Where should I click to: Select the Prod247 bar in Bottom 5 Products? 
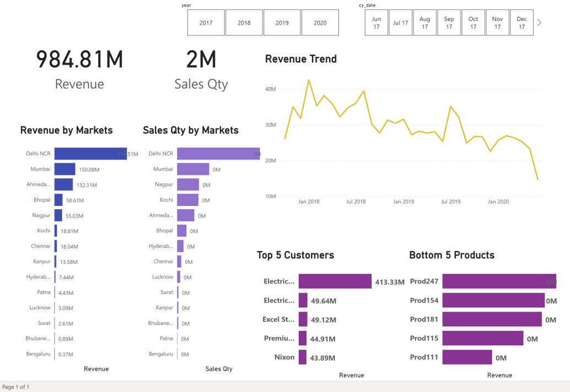pos(496,281)
